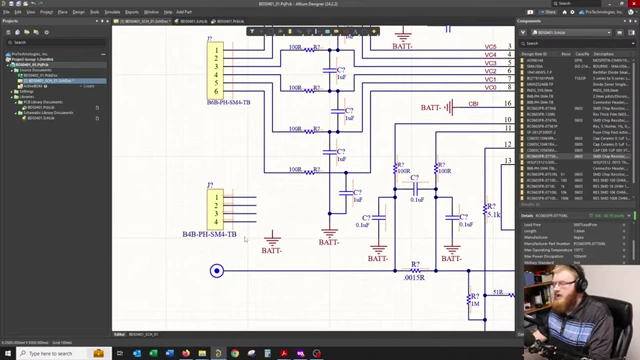Click the open project folder icon in Projects toolbar
Viewport: 640px width, 360px height.
coord(27,32)
